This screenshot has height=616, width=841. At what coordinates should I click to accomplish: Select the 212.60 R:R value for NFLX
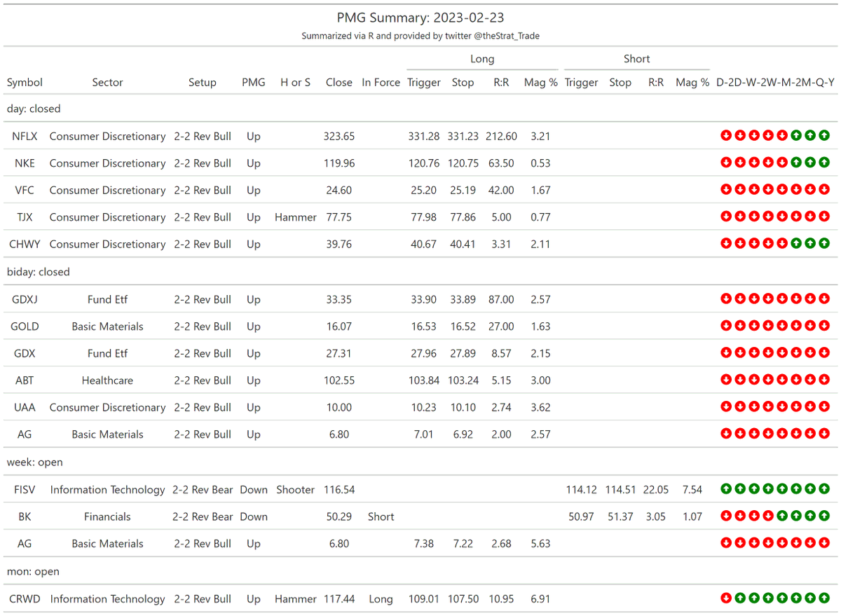click(502, 136)
